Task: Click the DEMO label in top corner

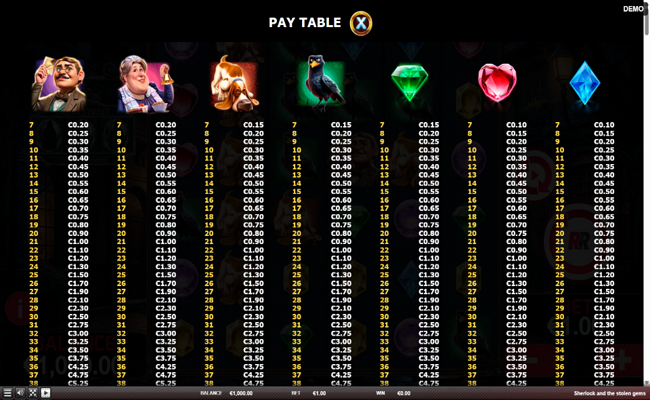Action: [x=633, y=9]
